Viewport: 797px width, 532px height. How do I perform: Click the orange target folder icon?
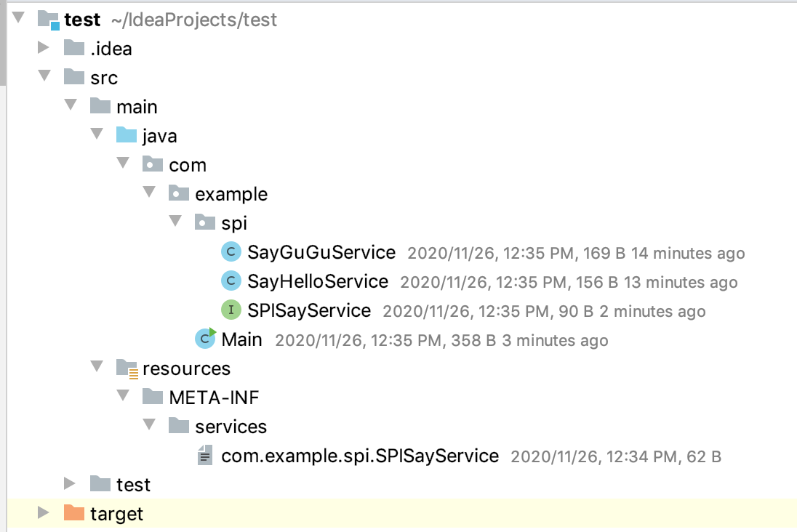(x=74, y=514)
